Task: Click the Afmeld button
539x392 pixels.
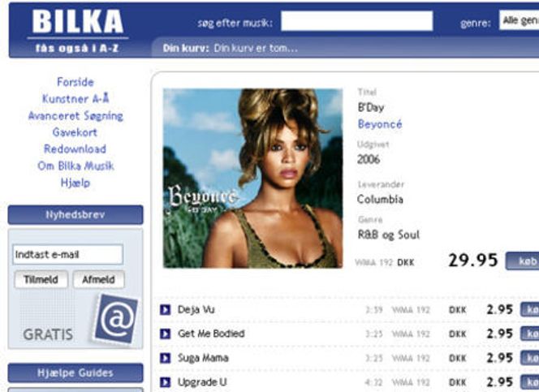Action: [98, 280]
